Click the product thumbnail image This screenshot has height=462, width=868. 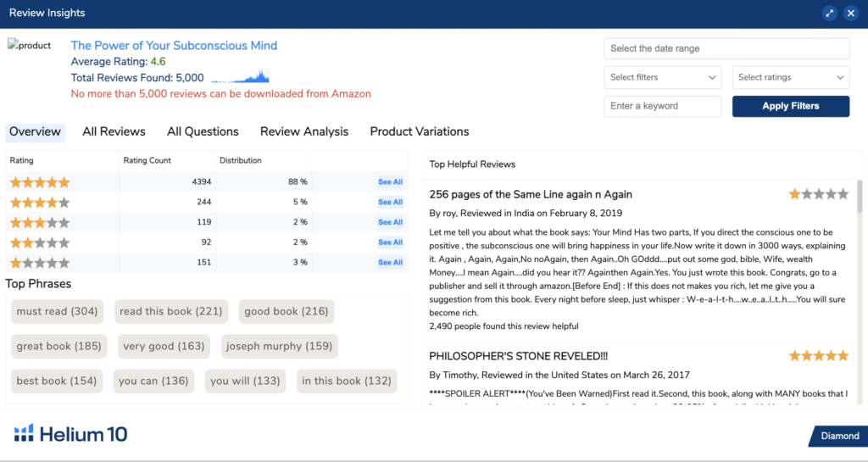[x=30, y=46]
